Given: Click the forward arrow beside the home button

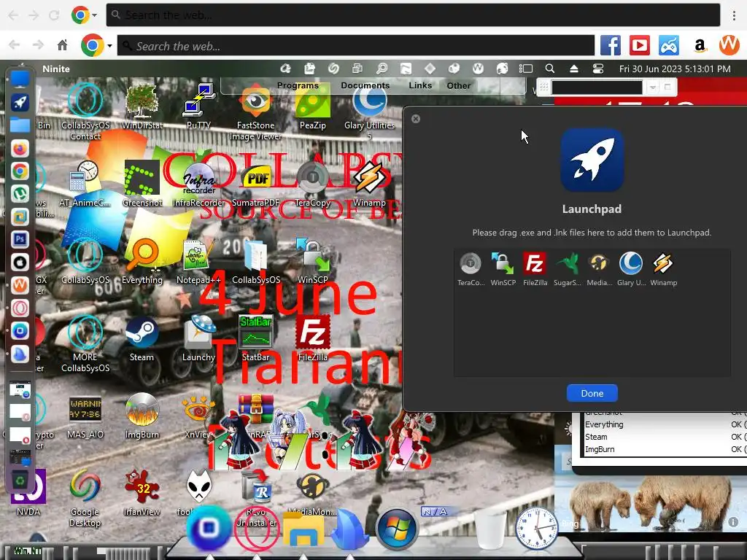Looking at the screenshot, I should 38,45.
